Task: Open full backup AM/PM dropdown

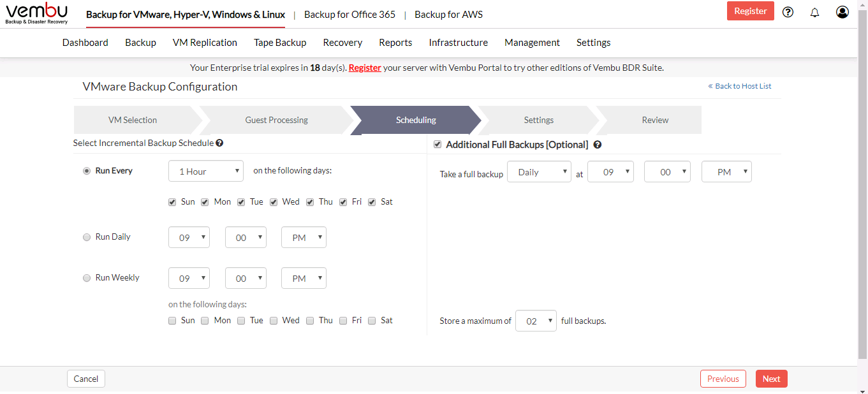Action: click(726, 171)
